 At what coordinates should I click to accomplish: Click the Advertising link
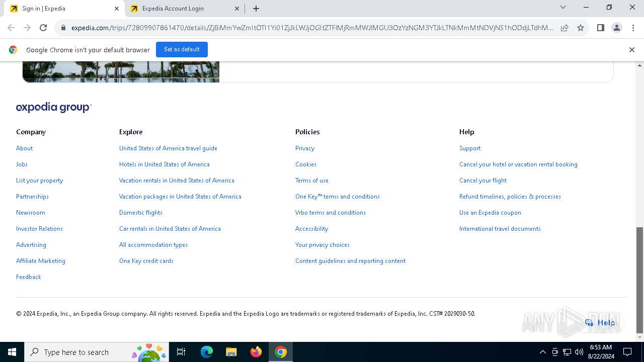click(31, 245)
